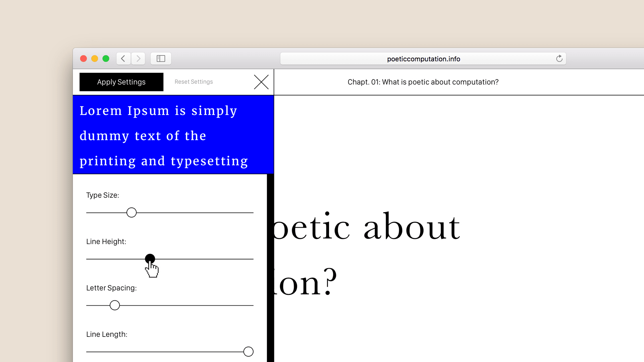
Task: Click green fullscreen window dot
Action: click(x=106, y=59)
